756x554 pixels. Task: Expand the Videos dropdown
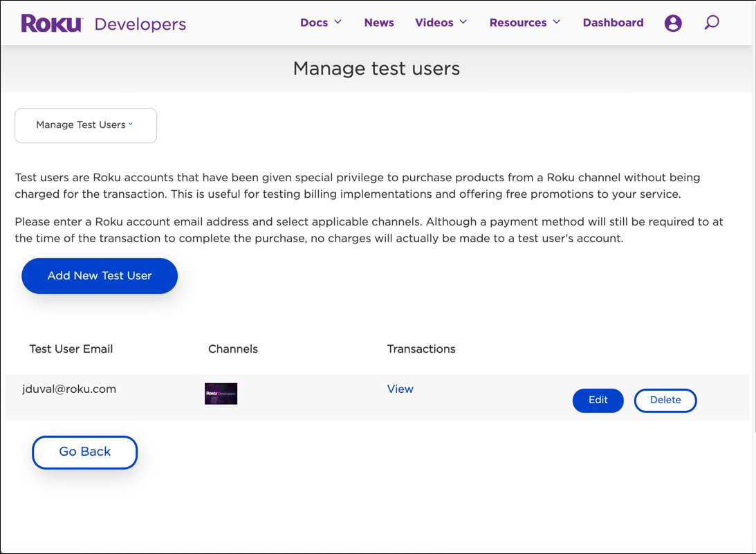[x=441, y=22]
